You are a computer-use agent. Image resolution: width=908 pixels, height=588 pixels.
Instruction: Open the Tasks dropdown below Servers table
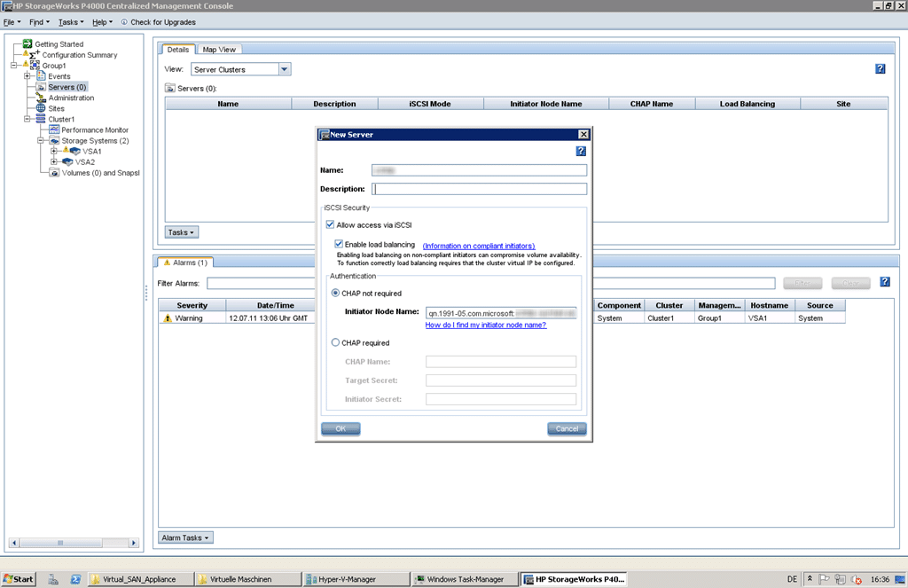point(181,232)
